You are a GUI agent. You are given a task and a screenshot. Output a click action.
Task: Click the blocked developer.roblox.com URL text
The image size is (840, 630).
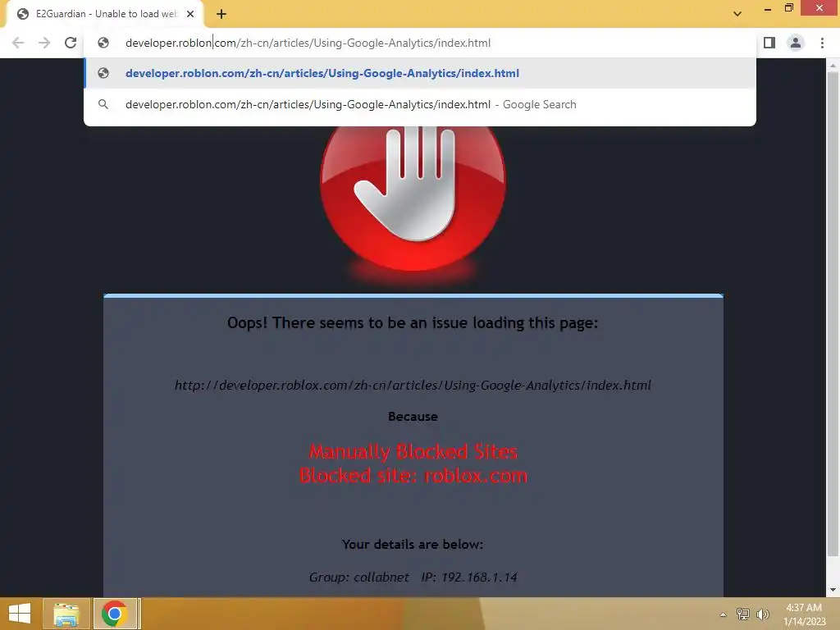point(413,386)
